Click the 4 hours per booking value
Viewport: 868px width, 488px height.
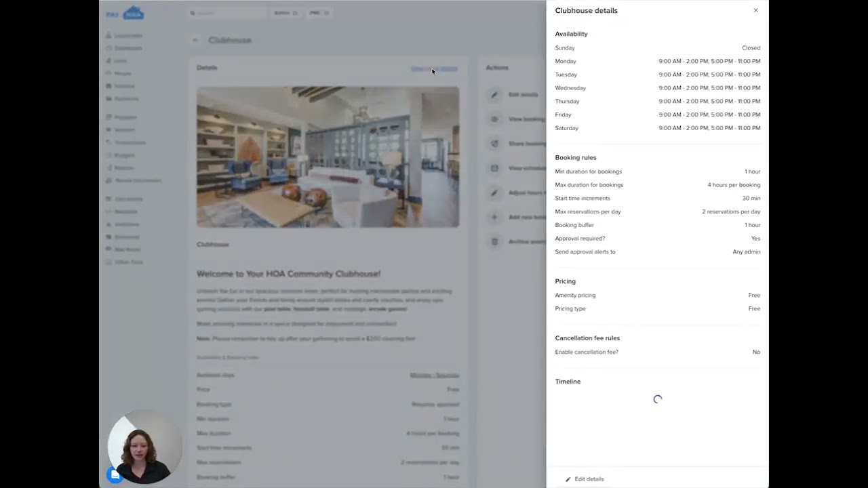coord(734,185)
